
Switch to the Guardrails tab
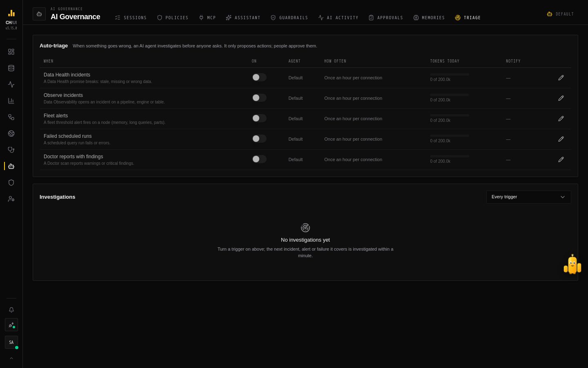(289, 18)
